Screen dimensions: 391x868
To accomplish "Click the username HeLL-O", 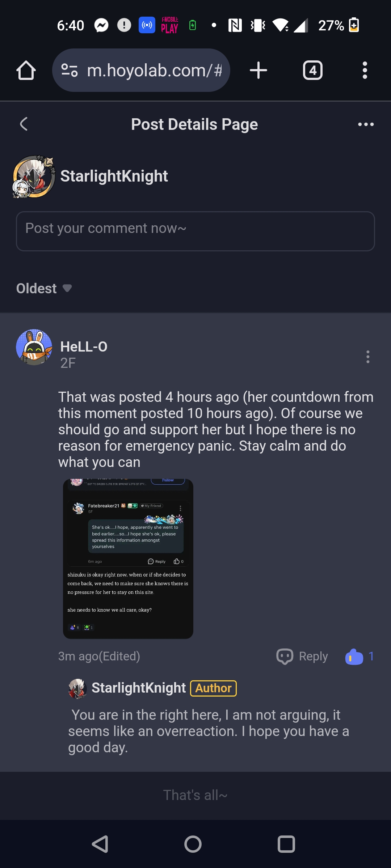I will [x=84, y=347].
